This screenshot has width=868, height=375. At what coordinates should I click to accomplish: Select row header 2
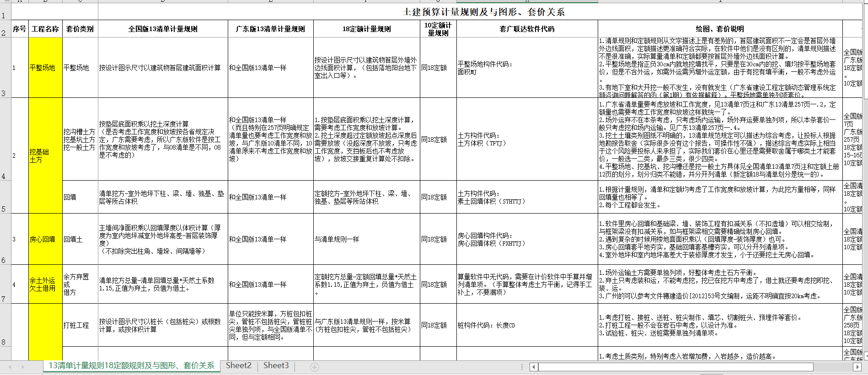click(x=5, y=28)
